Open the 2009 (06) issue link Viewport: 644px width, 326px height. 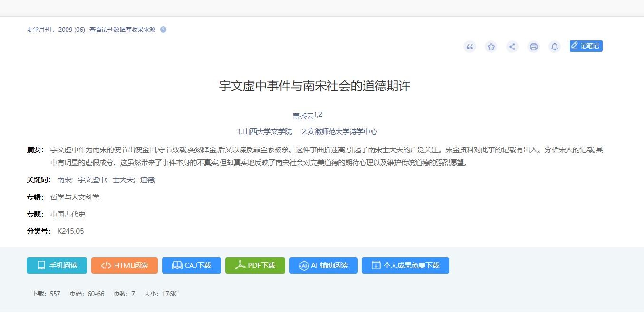(72, 30)
